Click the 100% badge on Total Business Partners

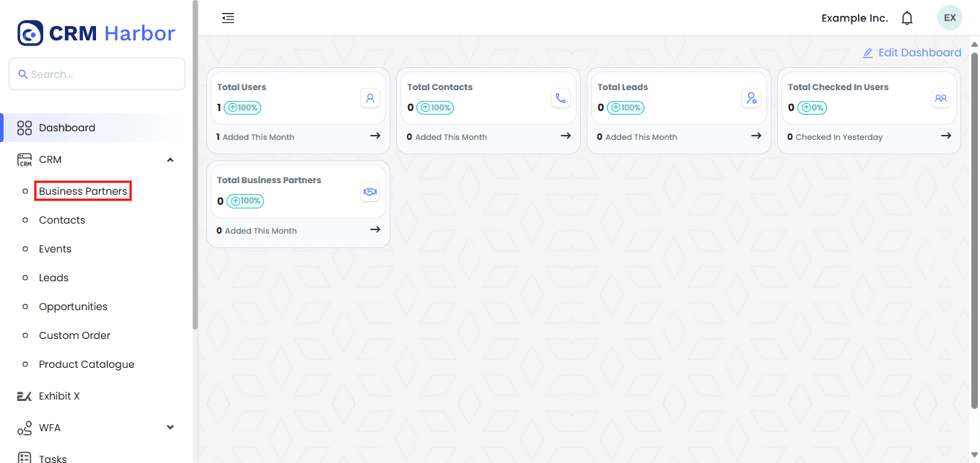pyautogui.click(x=245, y=201)
